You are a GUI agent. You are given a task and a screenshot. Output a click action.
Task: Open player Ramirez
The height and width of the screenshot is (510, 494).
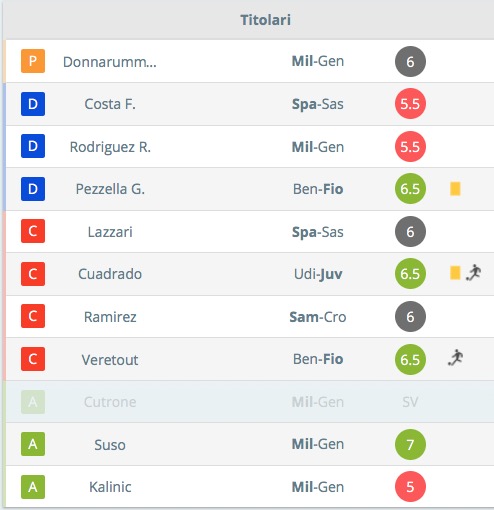(110, 317)
